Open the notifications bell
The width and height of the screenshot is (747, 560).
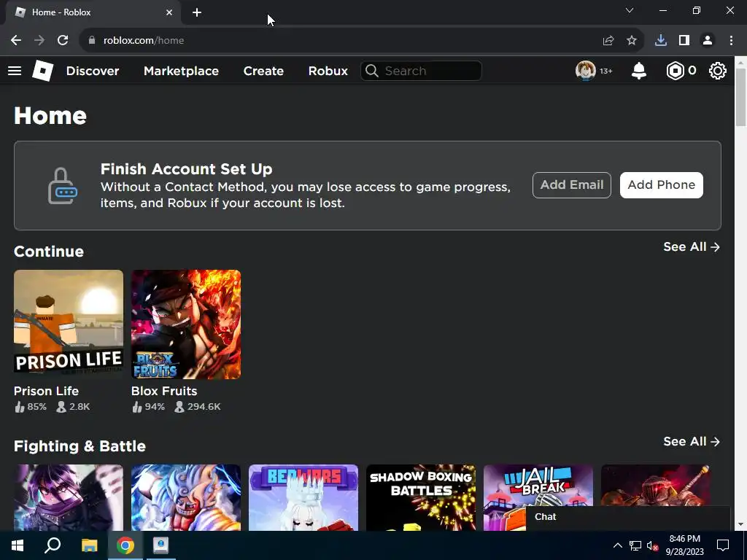(x=639, y=71)
